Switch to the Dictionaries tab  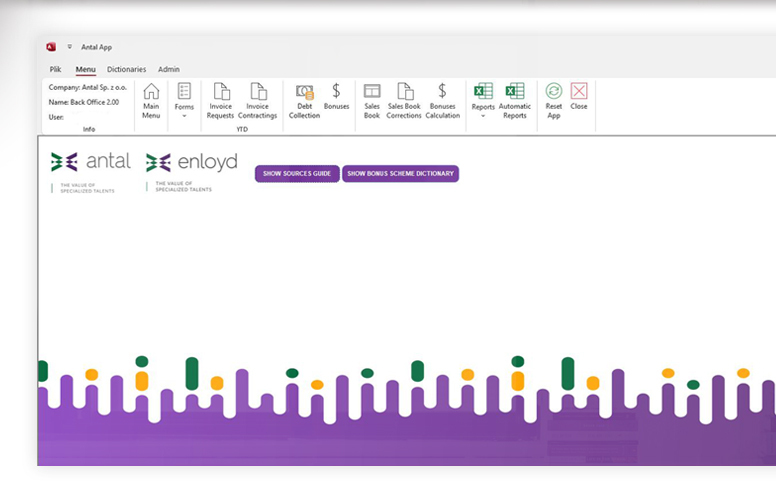126,69
